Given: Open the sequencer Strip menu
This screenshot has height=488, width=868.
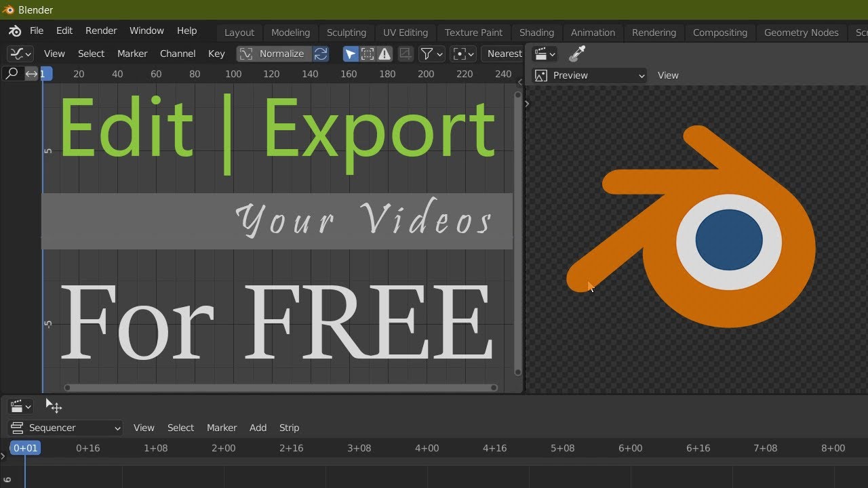Looking at the screenshot, I should (x=289, y=428).
